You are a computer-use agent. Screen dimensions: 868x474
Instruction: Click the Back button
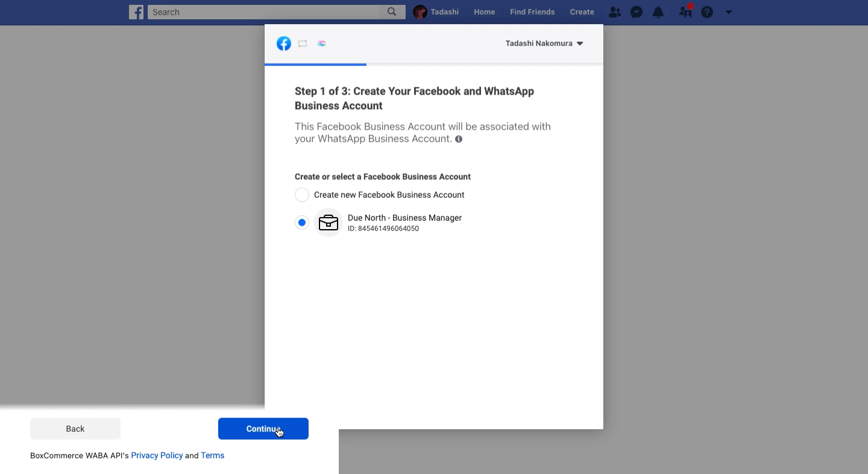click(75, 429)
